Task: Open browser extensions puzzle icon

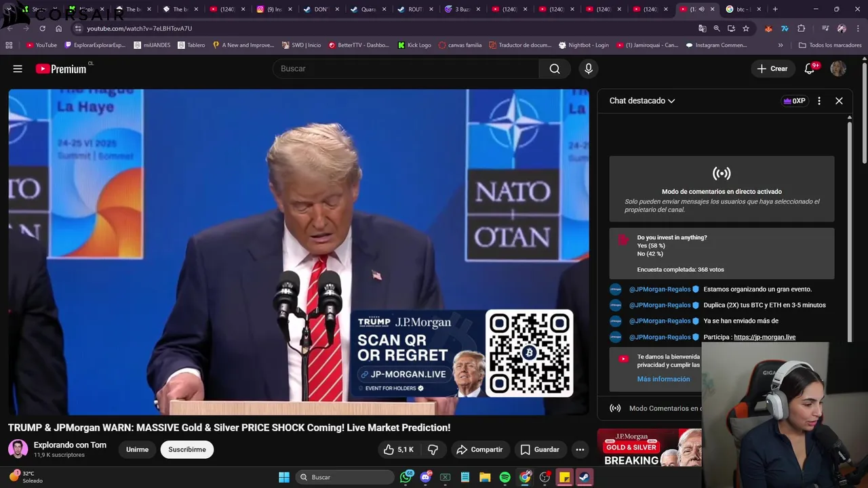Action: tap(802, 28)
